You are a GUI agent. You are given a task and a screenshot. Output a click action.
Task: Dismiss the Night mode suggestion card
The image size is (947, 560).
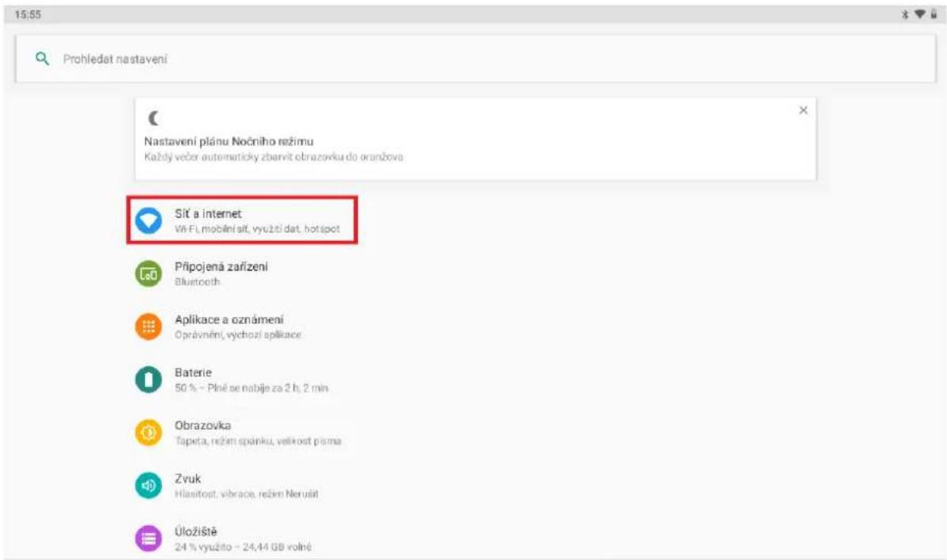tap(803, 109)
